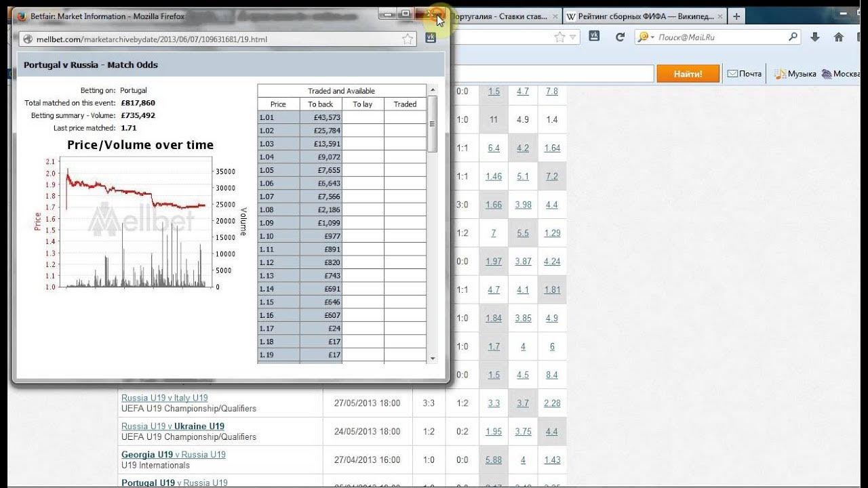The height and width of the screenshot is (488, 868).
Task: Click the £607 to-back amount
Action: pyautogui.click(x=332, y=315)
